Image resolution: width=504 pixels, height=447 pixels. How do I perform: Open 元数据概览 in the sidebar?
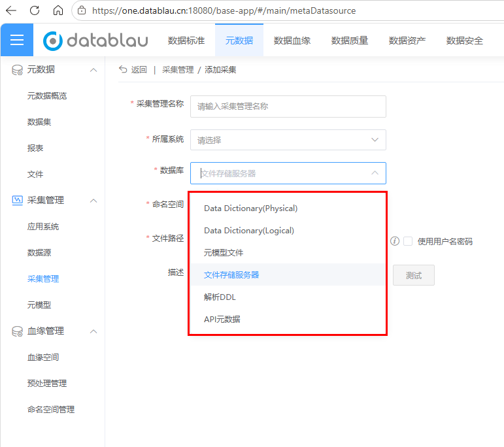pyautogui.click(x=47, y=96)
